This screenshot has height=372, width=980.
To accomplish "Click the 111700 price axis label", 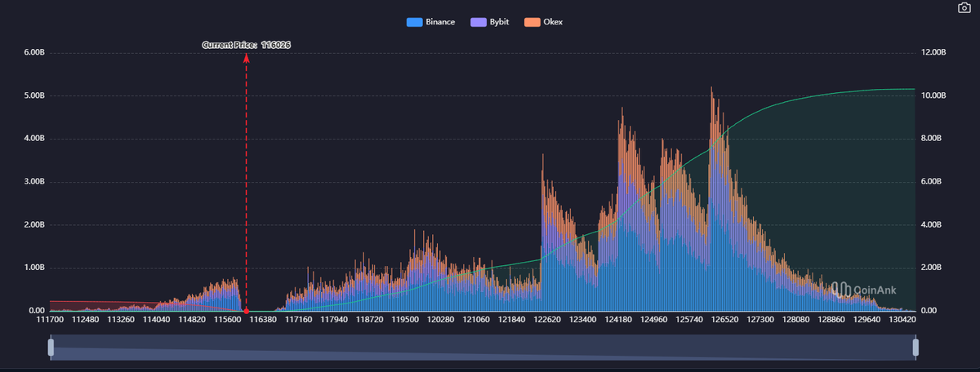I will click(x=51, y=320).
